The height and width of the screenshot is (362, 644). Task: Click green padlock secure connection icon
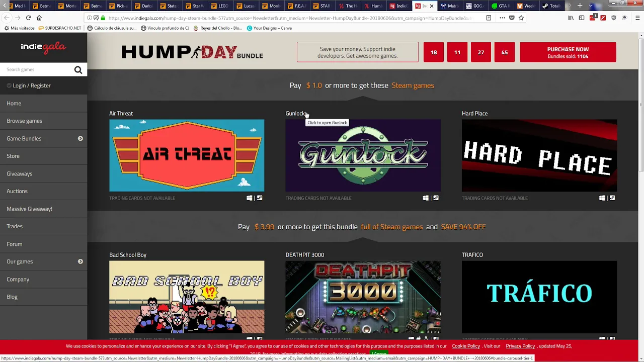103,18
